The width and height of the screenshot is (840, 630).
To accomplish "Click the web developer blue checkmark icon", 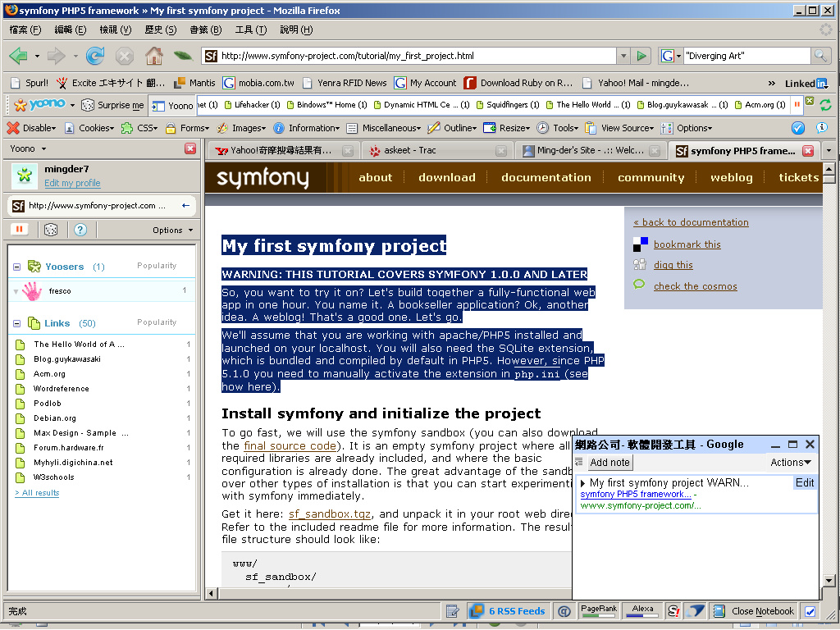I will point(797,128).
